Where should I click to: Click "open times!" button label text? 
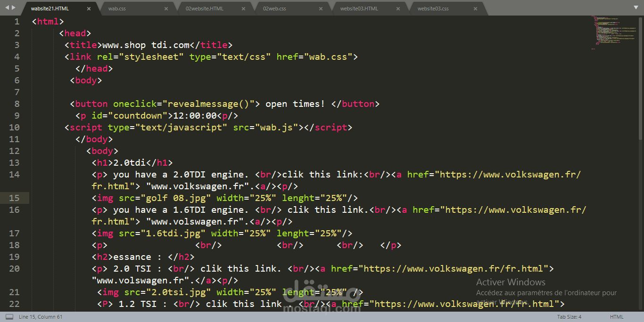(295, 104)
